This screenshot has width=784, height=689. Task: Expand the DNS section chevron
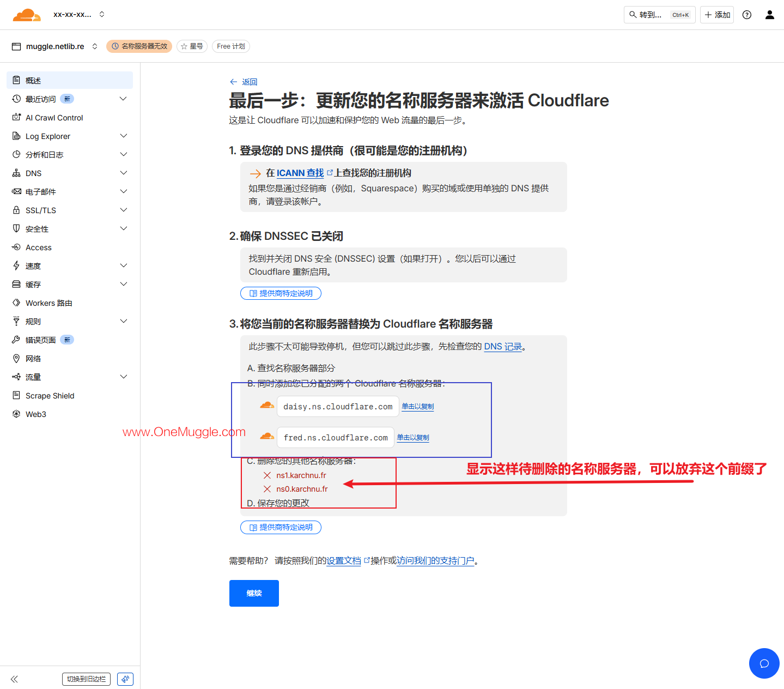(123, 173)
